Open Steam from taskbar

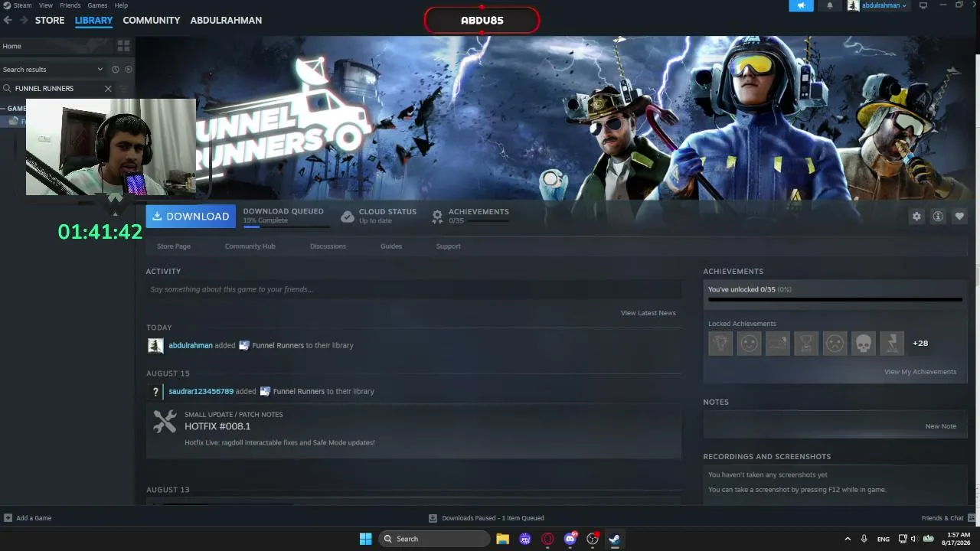tap(615, 539)
